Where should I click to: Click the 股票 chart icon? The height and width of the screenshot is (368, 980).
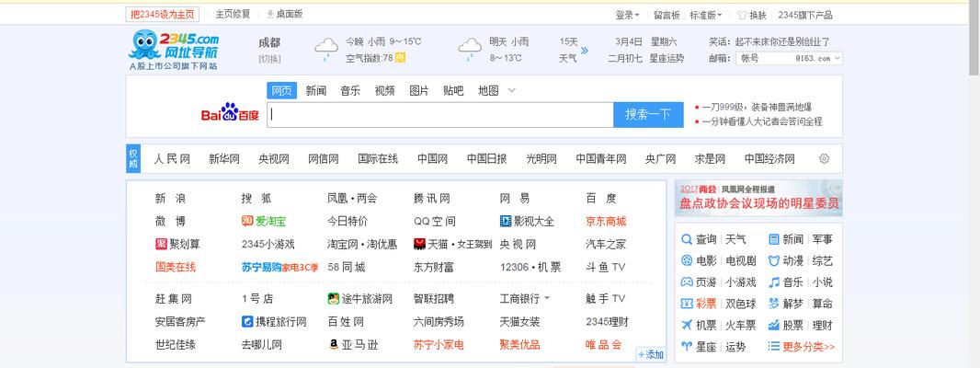click(x=774, y=325)
